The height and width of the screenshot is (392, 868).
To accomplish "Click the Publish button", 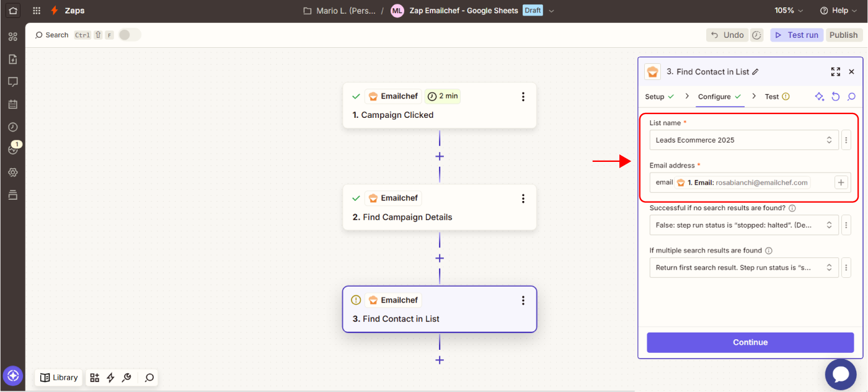I will coord(843,35).
